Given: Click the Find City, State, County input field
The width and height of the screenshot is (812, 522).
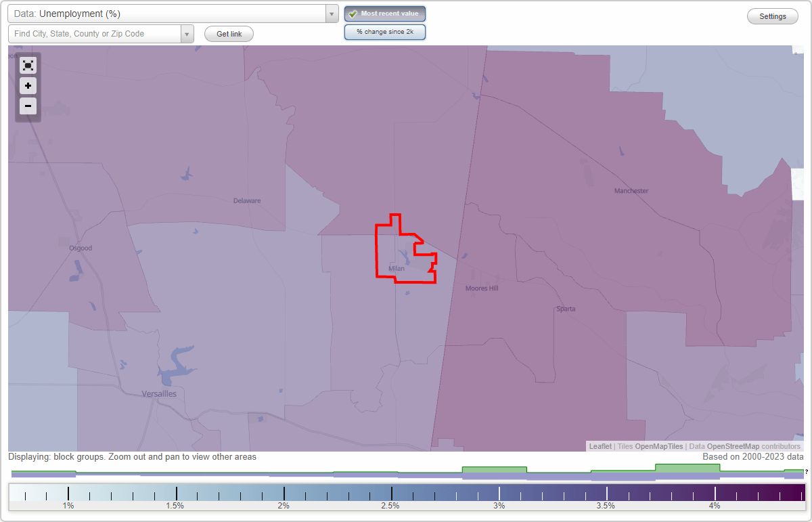Looking at the screenshot, I should (95, 33).
